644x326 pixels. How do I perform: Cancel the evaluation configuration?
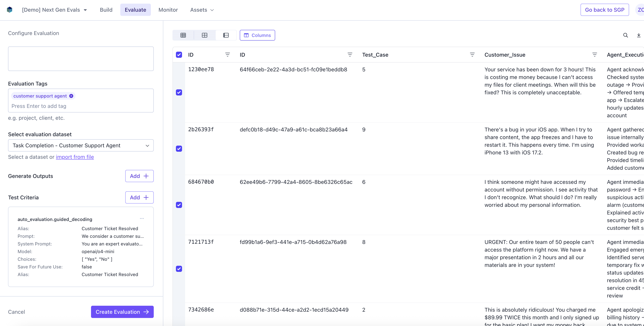coord(16,312)
